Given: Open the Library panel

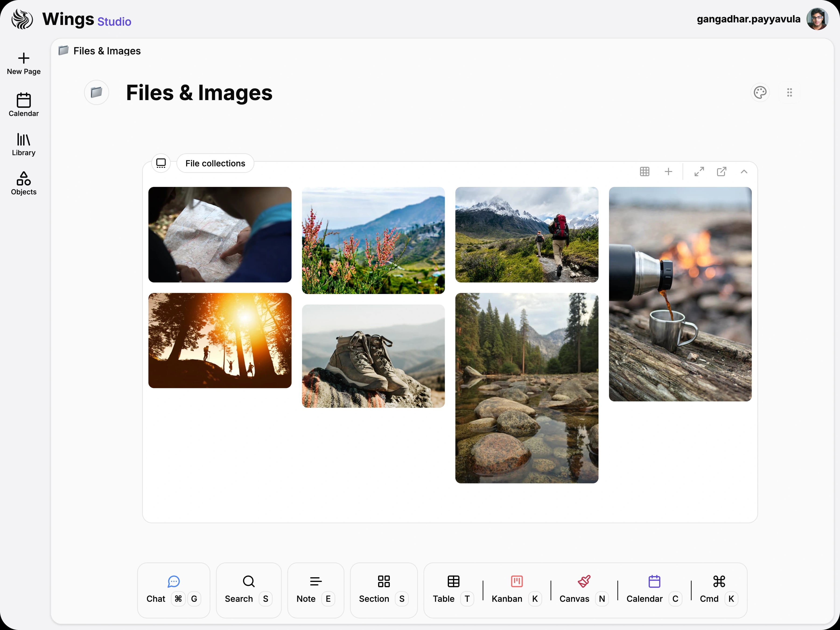Looking at the screenshot, I should click(23, 145).
